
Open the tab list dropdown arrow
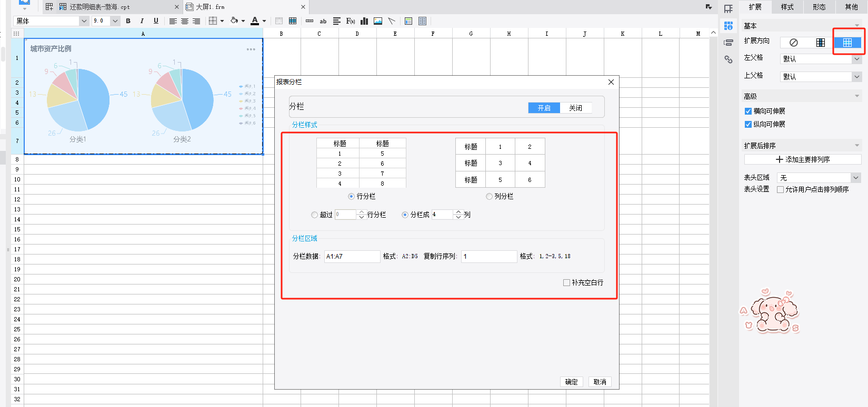[x=709, y=7]
